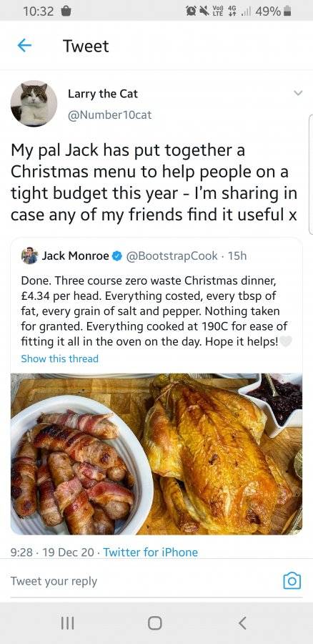This screenshot has height=644, width=313.
Task: Tap the camera icon in reply bar
Action: [x=292, y=581]
